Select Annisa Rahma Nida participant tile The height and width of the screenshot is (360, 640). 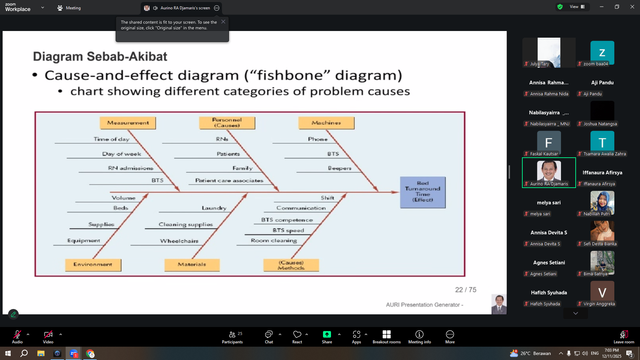click(x=549, y=82)
